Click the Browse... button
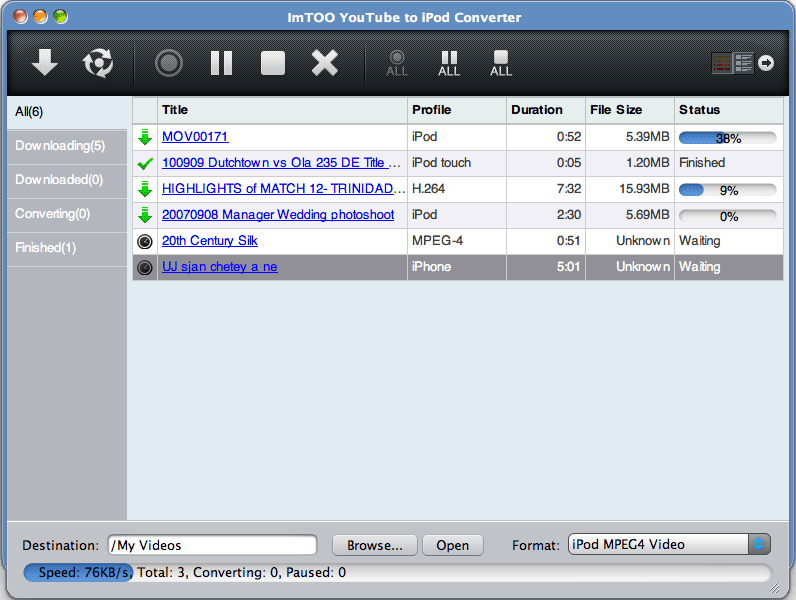The height and width of the screenshot is (600, 796). [375, 545]
